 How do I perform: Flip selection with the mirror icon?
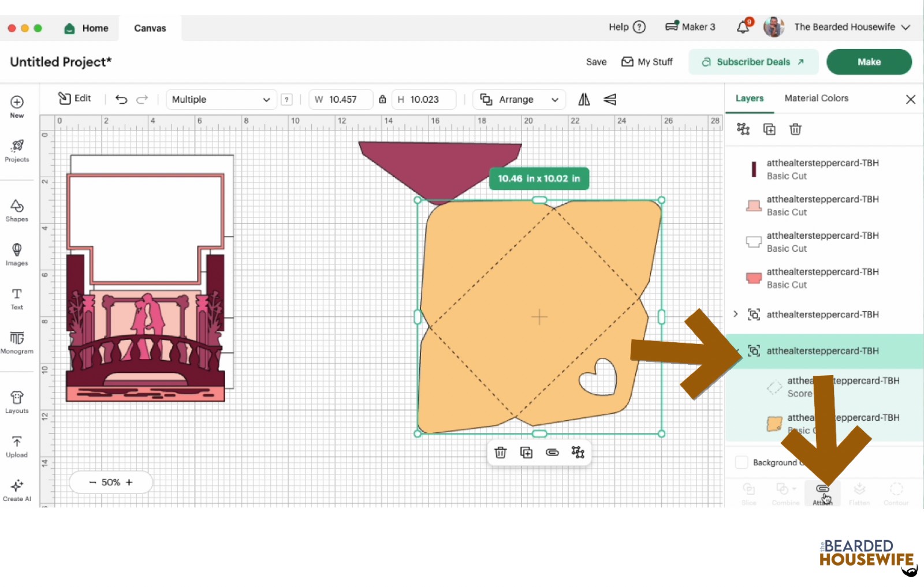584,99
